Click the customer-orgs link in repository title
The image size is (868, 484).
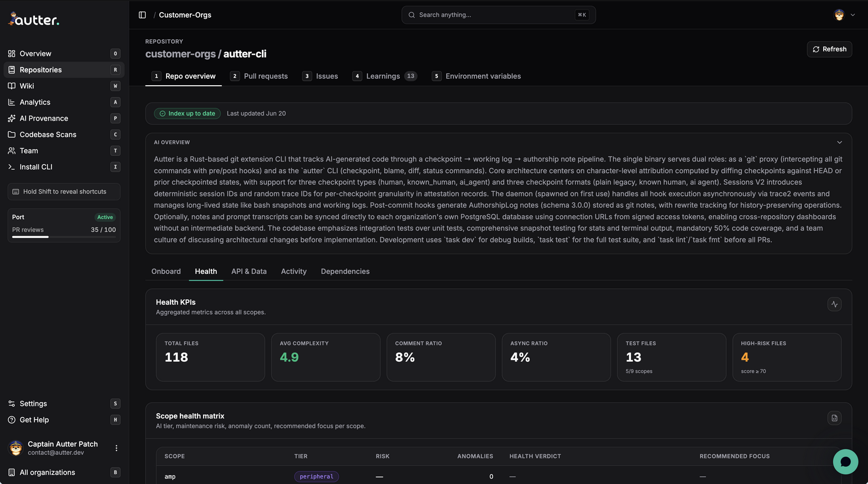[180, 54]
